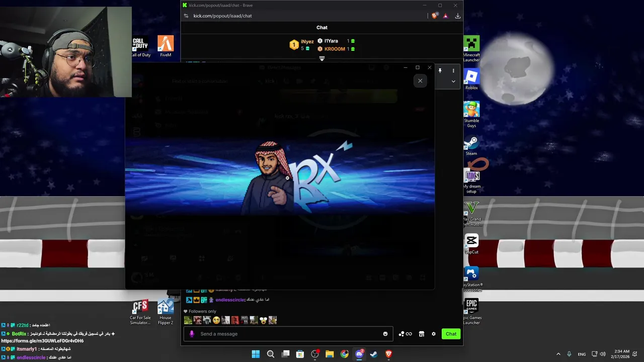Viewport: 644px width, 362px height.
Task: Open the Roblox desktop icon
Action: 471,79
